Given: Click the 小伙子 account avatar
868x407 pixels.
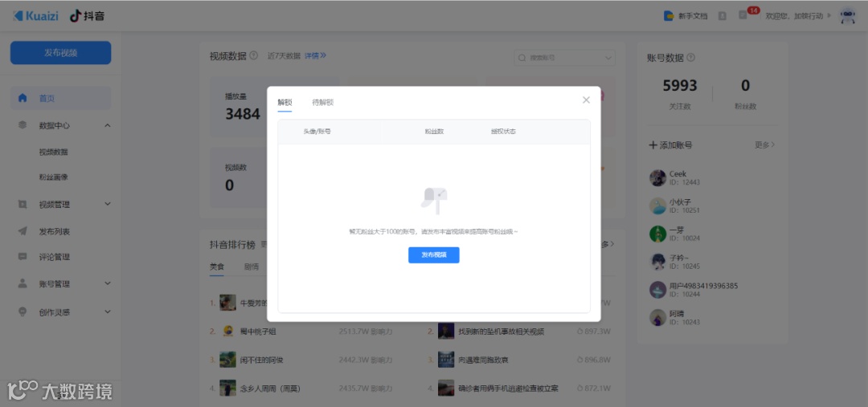Looking at the screenshot, I should pyautogui.click(x=657, y=206).
